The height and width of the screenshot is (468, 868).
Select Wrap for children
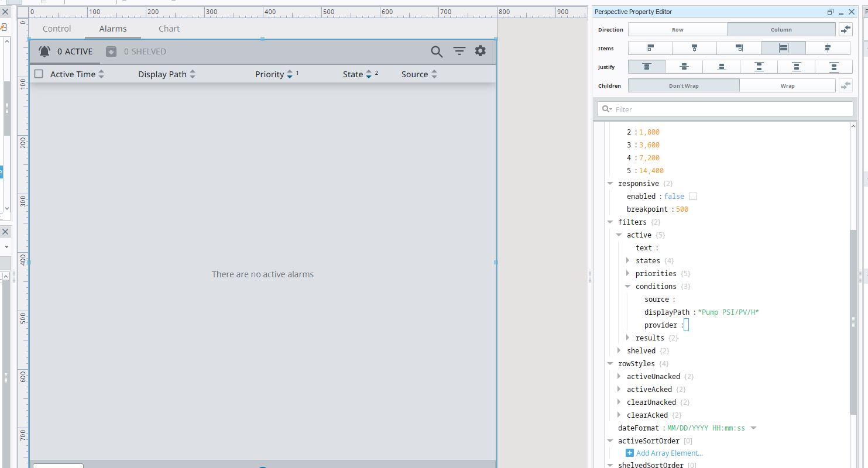[x=787, y=85]
